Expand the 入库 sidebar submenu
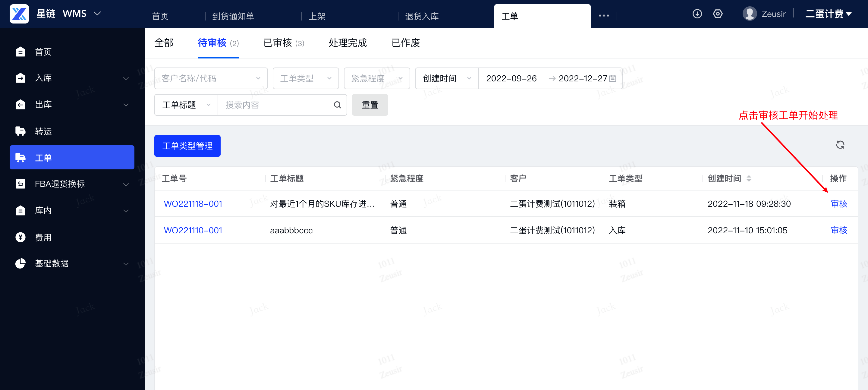Screen dimensions: 868x390 [126, 78]
